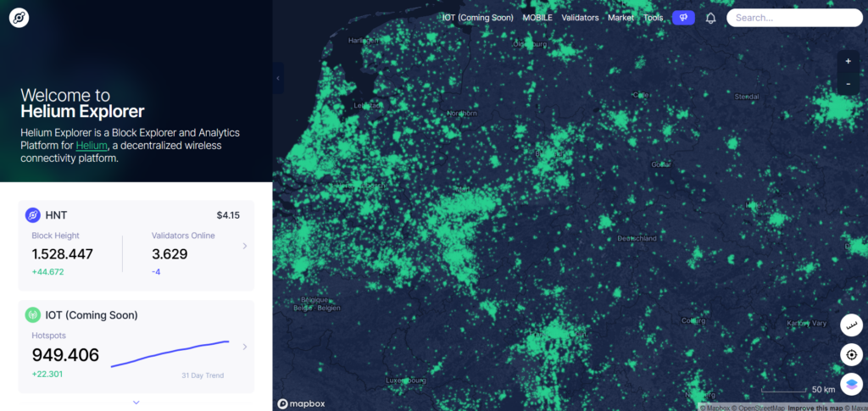Viewport: 868px width, 411px height.
Task: Open the Market menu item
Action: 620,18
